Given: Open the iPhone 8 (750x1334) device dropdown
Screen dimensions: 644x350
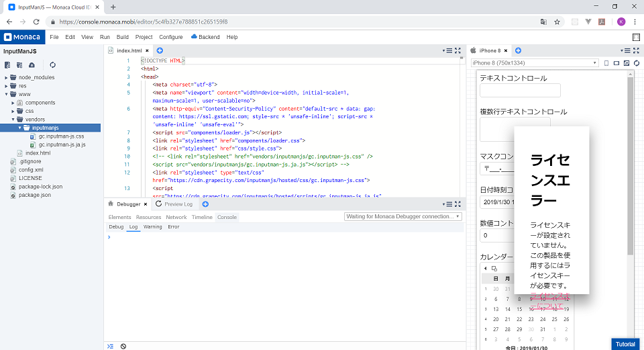Looking at the screenshot, I should click(535, 63).
